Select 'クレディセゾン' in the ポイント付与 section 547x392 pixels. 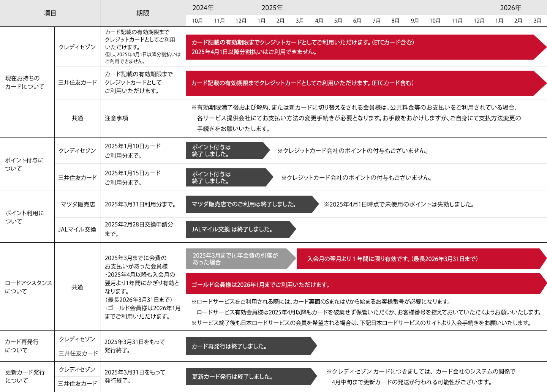point(77,151)
